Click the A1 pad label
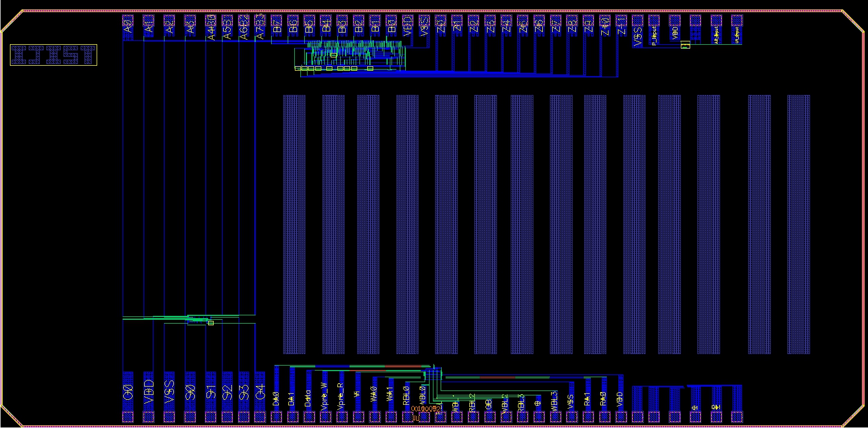 [x=149, y=26]
